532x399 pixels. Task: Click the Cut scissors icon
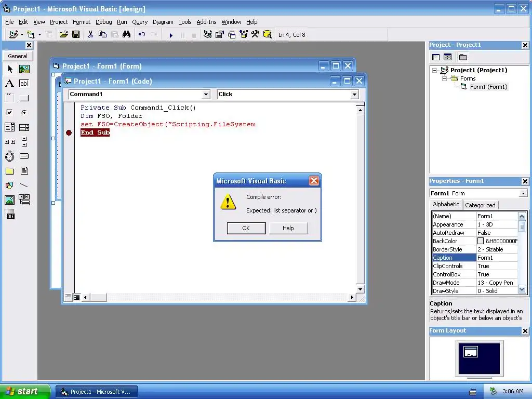pos(90,35)
